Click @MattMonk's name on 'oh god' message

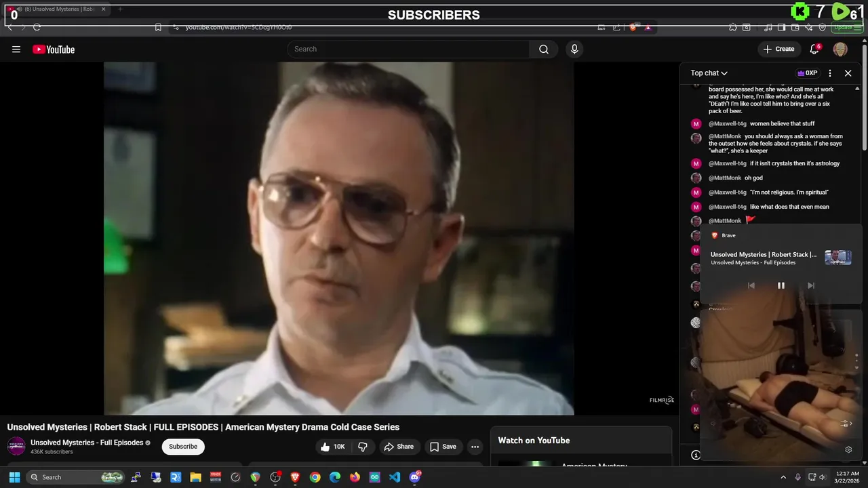click(x=725, y=178)
